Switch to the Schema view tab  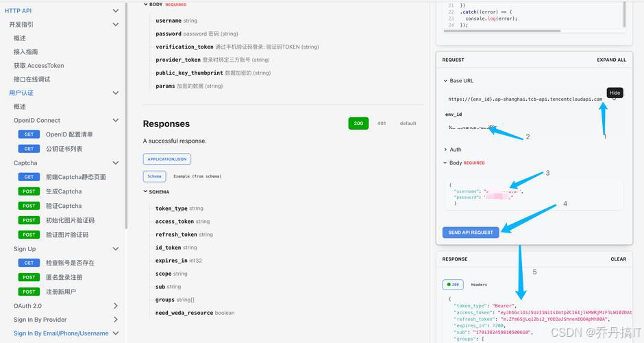point(154,176)
